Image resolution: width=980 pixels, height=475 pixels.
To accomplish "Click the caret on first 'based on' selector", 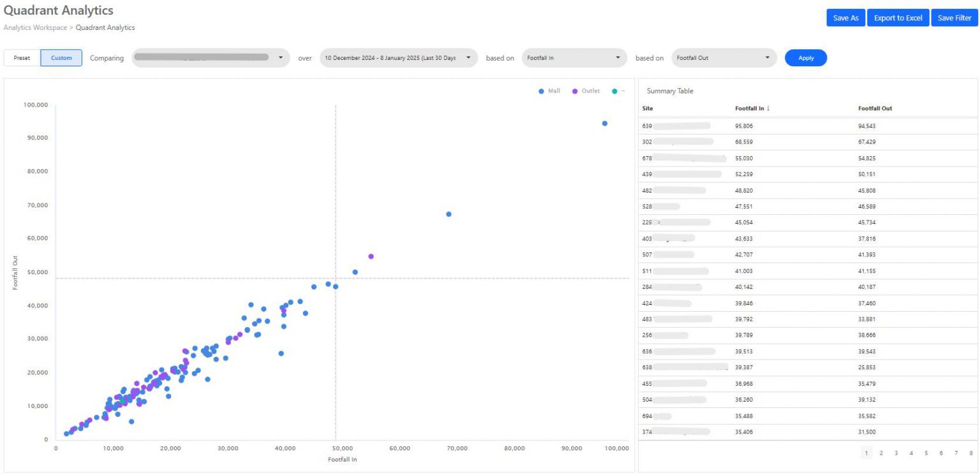I will [618, 57].
